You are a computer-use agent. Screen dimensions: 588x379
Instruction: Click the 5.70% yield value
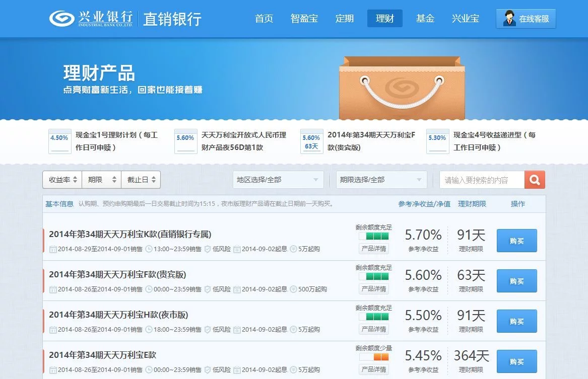423,235
